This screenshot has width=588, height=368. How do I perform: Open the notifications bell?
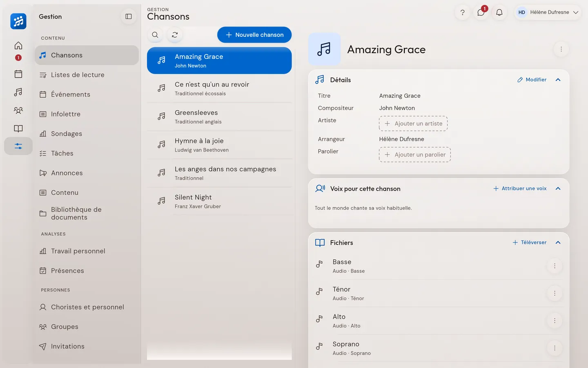[x=499, y=12]
